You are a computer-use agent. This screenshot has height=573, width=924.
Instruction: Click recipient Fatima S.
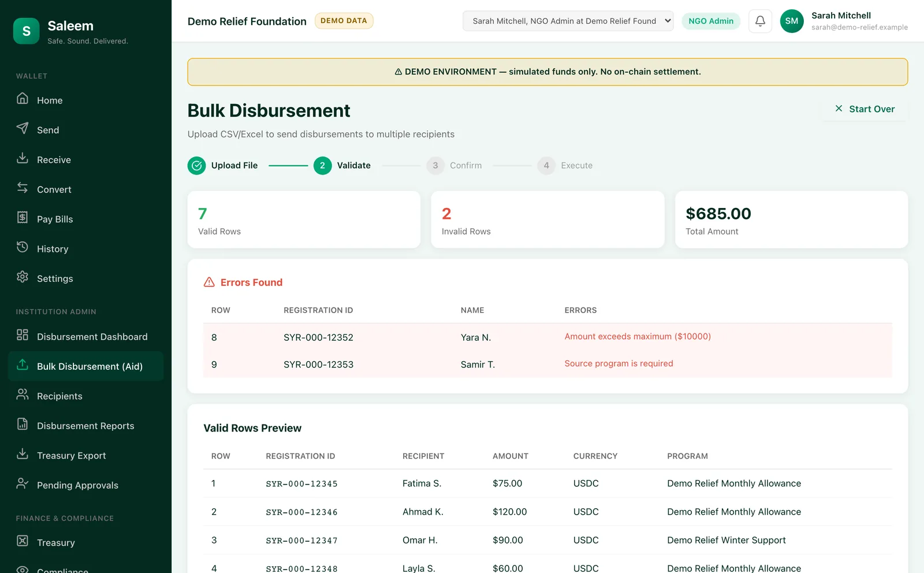pos(422,483)
